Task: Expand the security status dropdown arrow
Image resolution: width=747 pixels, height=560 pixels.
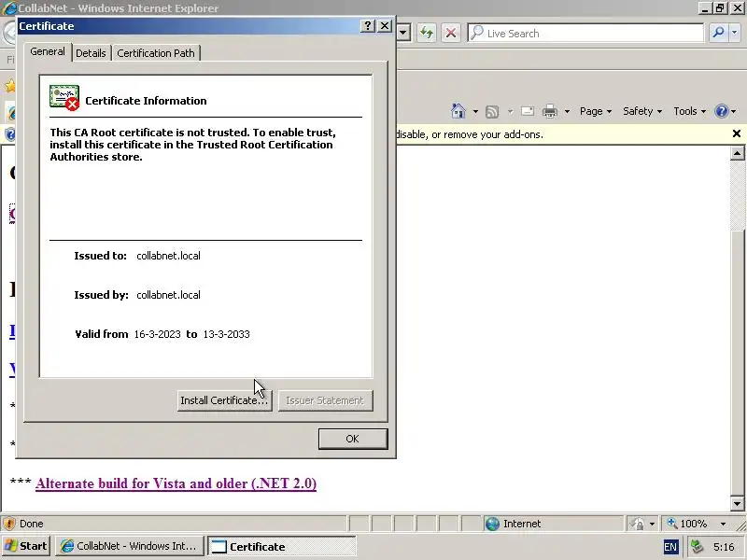Action: pos(652,524)
